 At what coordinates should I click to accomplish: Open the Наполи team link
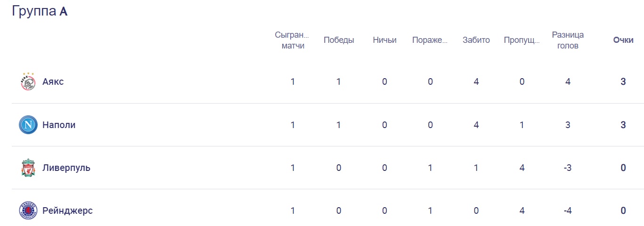[59, 125]
